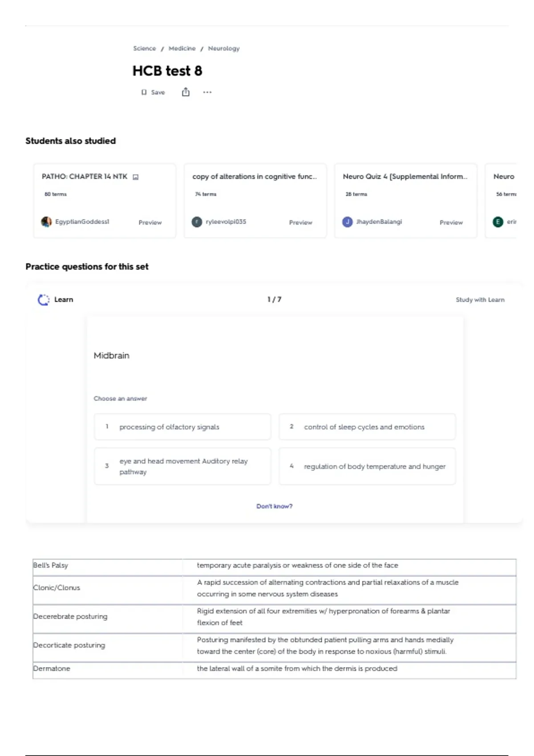
Task: Select answer control of sleep cycles and emotions
Action: pos(367,427)
